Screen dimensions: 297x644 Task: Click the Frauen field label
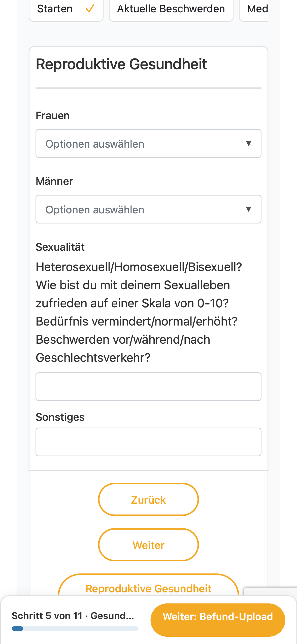[53, 116]
